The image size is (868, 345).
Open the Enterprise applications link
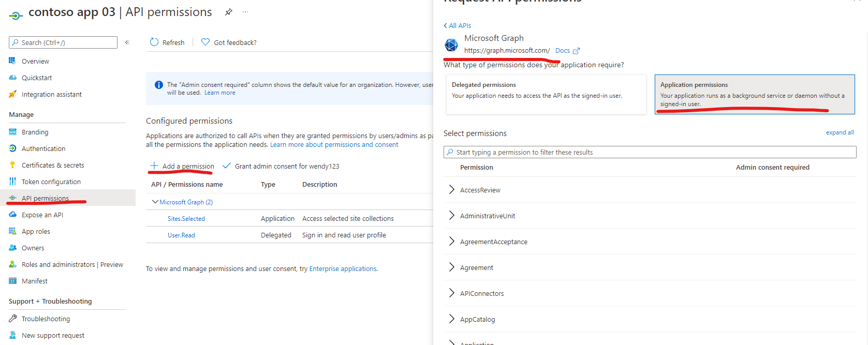tap(343, 269)
